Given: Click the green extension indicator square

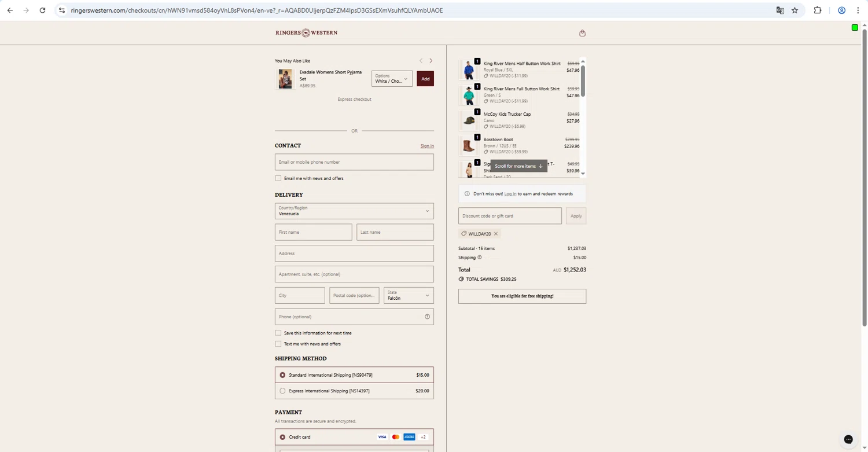Looking at the screenshot, I should 855,28.
